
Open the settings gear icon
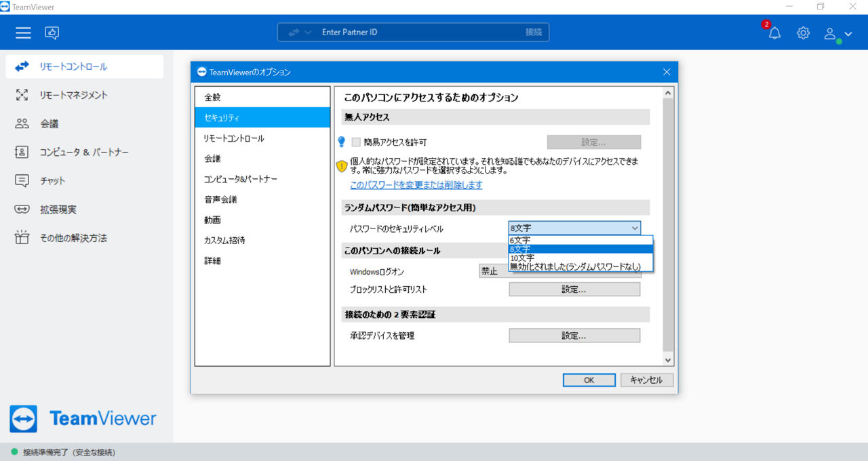(x=803, y=33)
